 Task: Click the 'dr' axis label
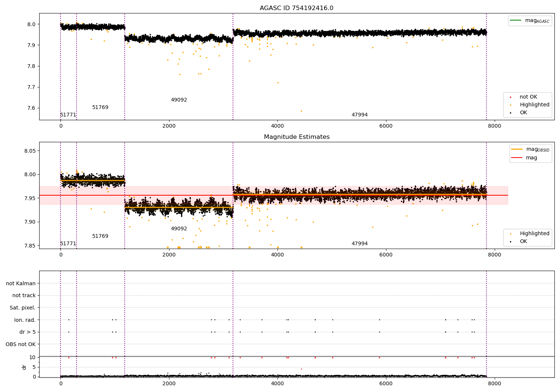[24, 367]
